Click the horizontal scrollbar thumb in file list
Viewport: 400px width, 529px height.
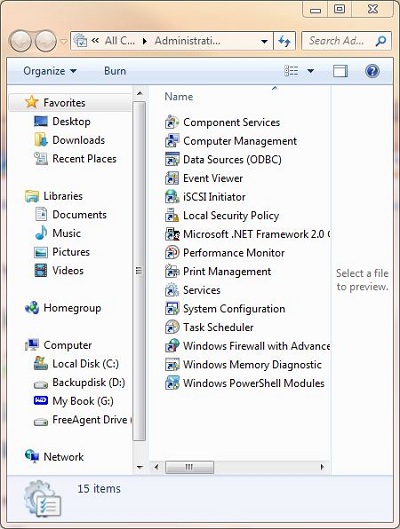point(189,467)
